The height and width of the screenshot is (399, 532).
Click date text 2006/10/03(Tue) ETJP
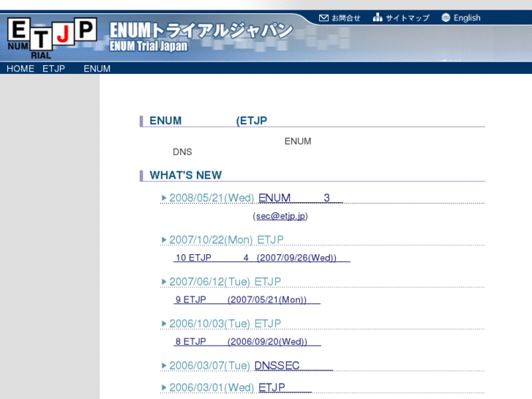tap(225, 324)
